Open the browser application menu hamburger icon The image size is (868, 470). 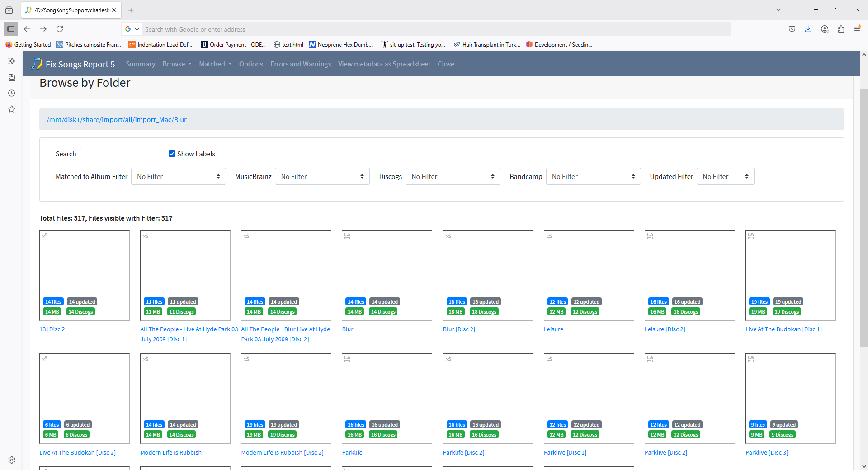pos(857,29)
